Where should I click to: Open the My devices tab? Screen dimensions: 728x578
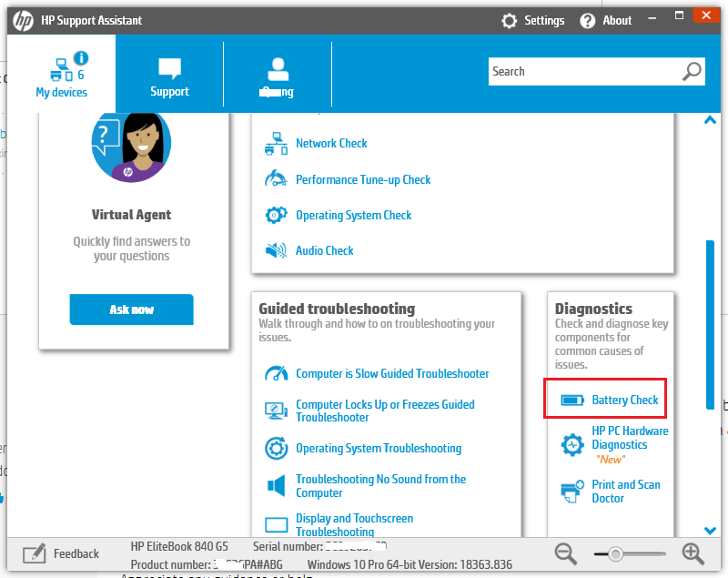pos(61,74)
